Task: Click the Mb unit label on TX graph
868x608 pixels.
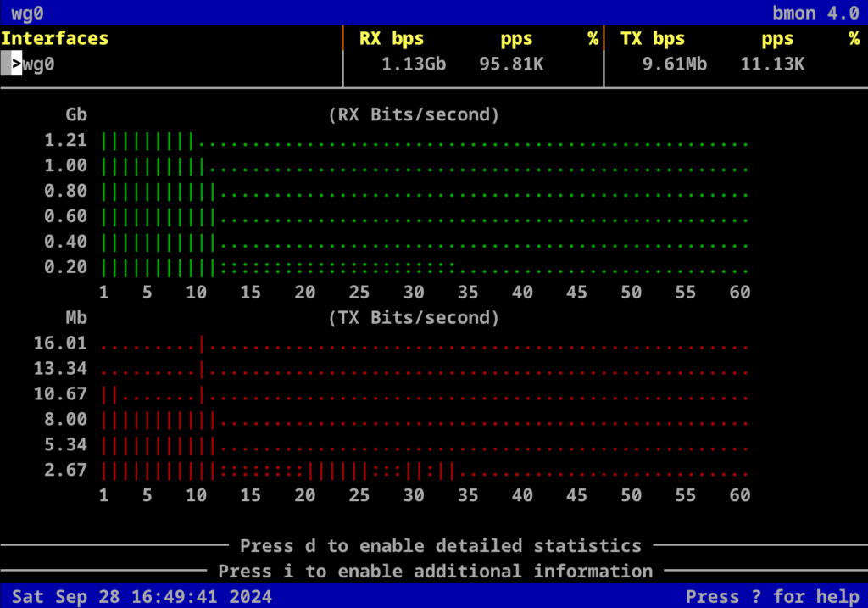Action: (x=77, y=318)
